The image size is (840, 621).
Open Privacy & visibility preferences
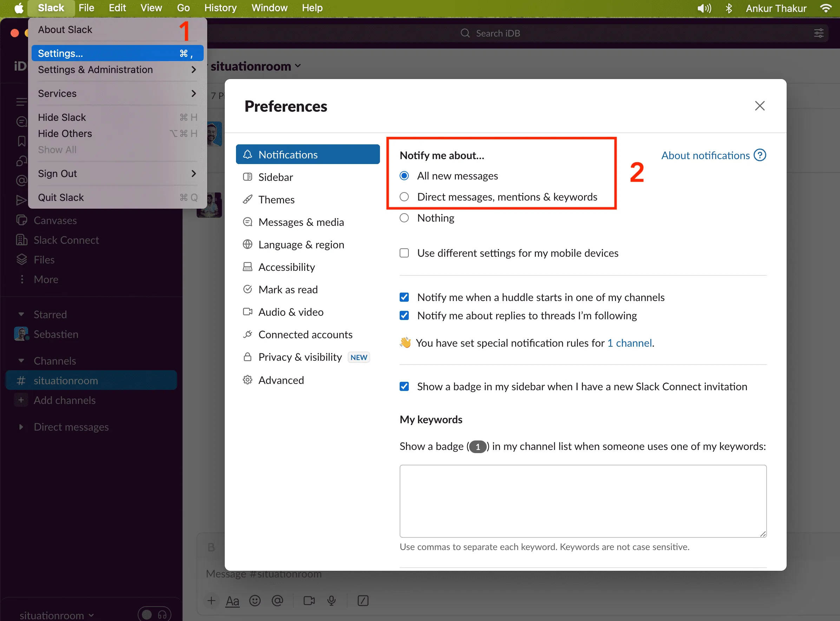(300, 358)
